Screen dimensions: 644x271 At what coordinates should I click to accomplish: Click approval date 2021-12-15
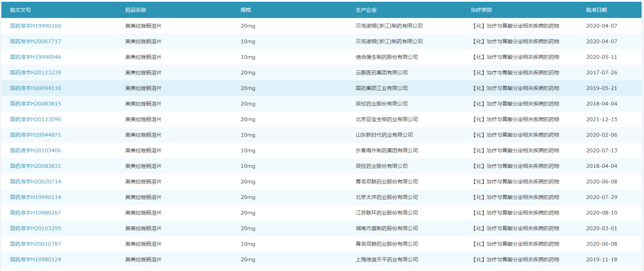click(602, 119)
